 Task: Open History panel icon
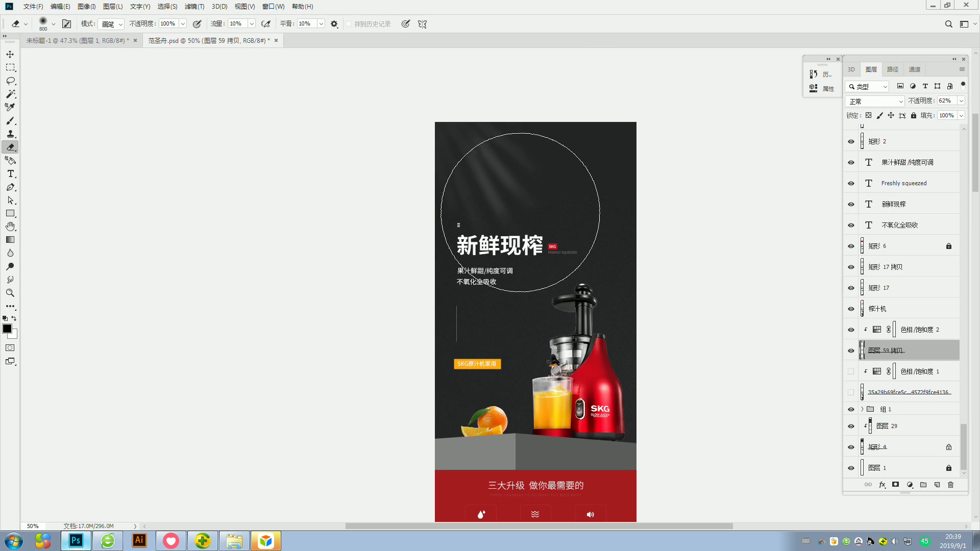pyautogui.click(x=813, y=74)
